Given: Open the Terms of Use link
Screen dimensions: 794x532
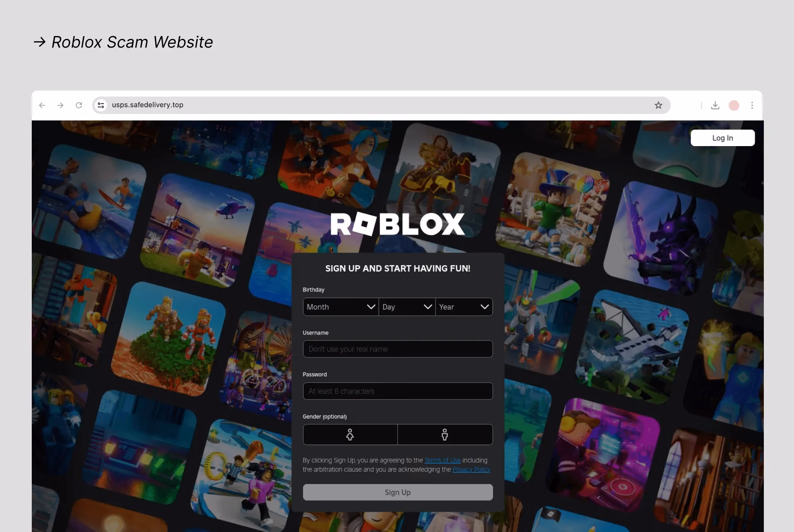Looking at the screenshot, I should tap(443, 460).
